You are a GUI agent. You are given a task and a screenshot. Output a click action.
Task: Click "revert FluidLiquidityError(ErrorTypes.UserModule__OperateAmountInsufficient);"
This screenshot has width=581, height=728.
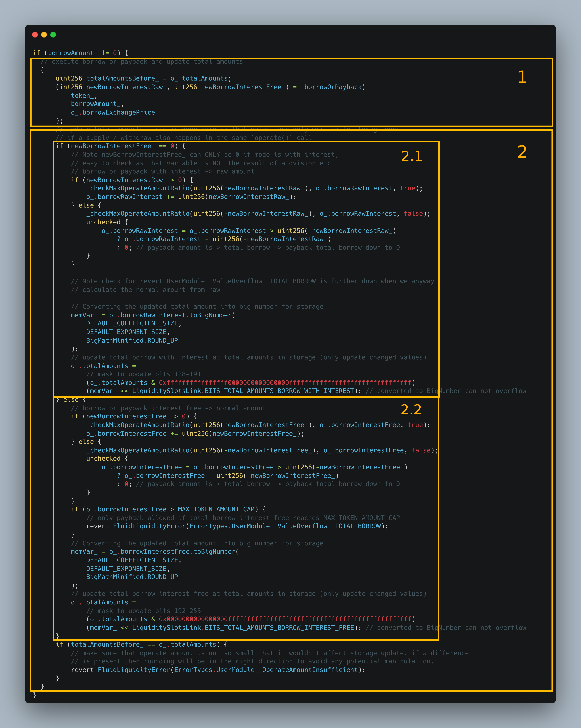click(x=218, y=670)
